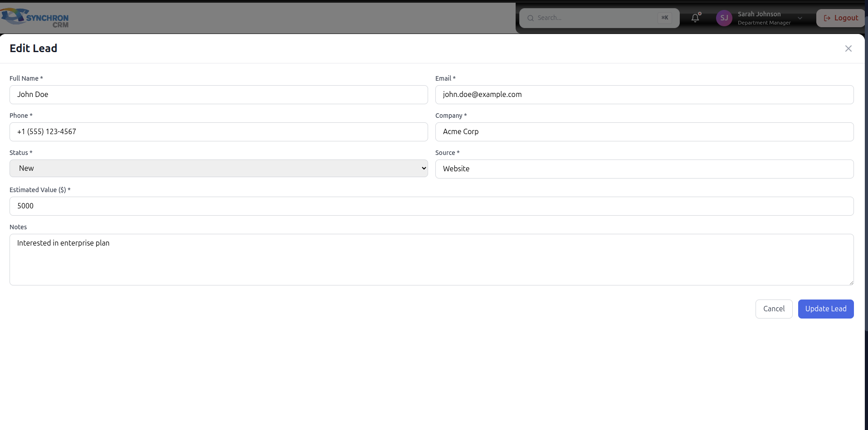Click the Company field containing Acme Corp
Image resolution: width=868 pixels, height=430 pixels.
click(644, 132)
